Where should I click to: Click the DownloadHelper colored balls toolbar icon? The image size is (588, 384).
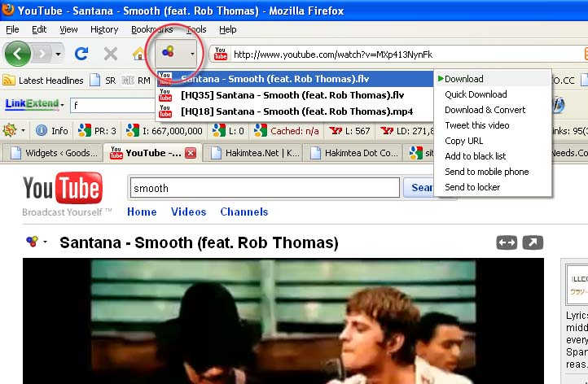169,52
